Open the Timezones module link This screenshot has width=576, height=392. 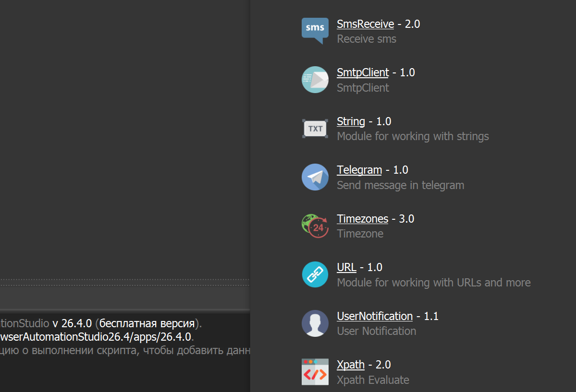362,219
